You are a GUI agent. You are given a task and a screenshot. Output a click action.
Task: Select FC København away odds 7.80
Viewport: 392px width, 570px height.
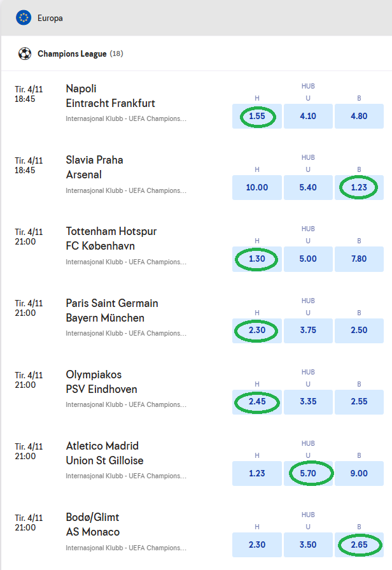[359, 259]
